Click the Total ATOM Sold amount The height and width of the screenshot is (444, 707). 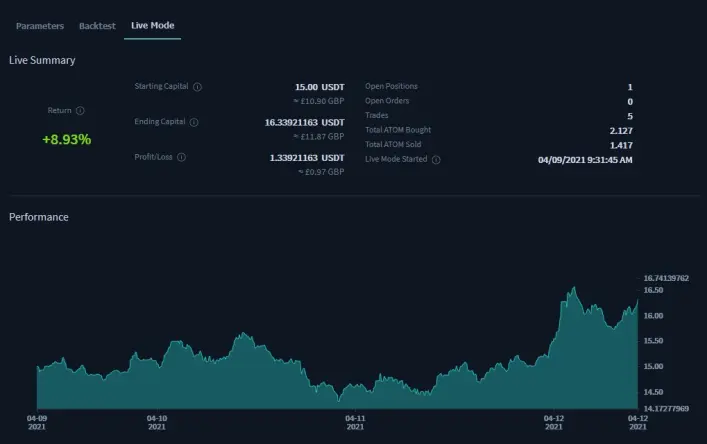click(621, 145)
